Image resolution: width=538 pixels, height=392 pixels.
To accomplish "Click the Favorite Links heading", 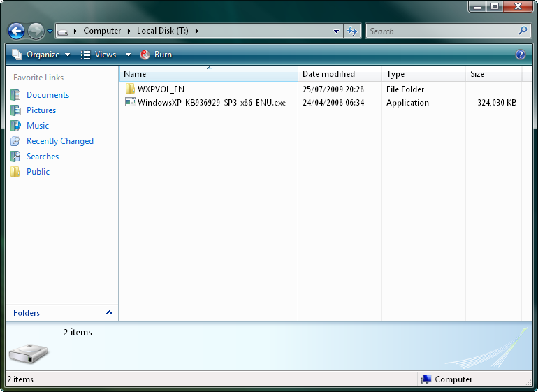I will pos(38,78).
